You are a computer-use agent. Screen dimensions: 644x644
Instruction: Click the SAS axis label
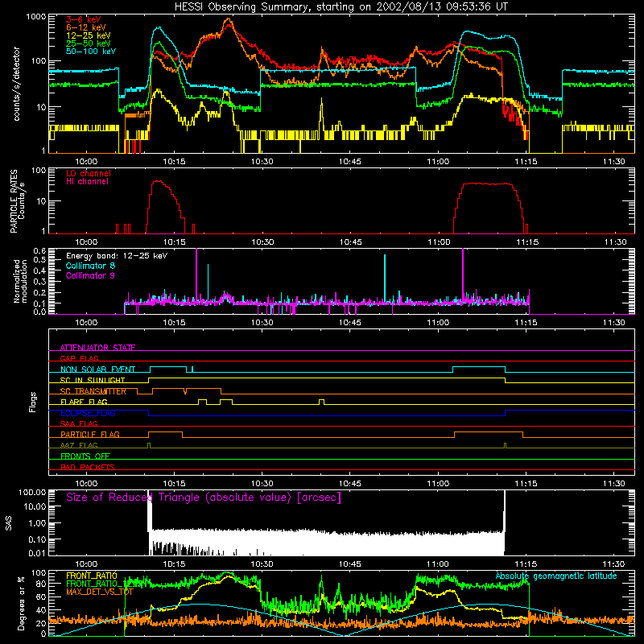(x=9, y=522)
